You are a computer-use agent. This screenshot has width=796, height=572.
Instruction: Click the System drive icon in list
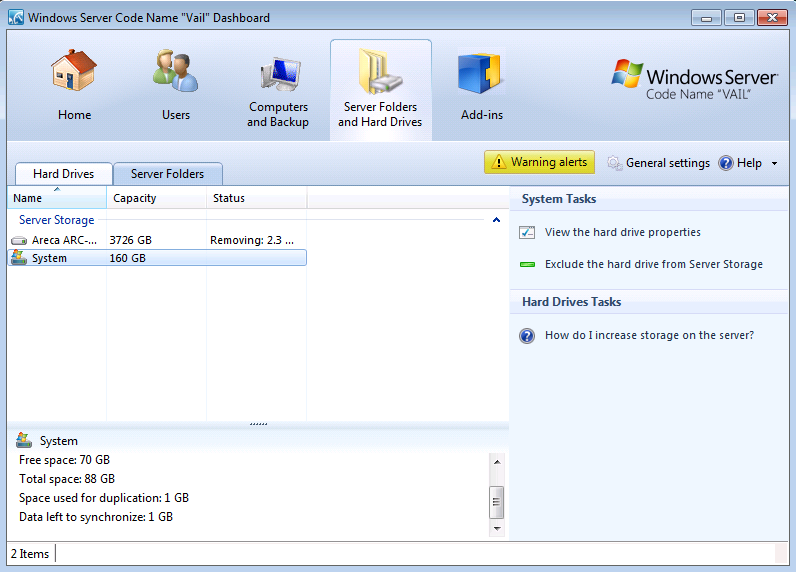point(19,257)
